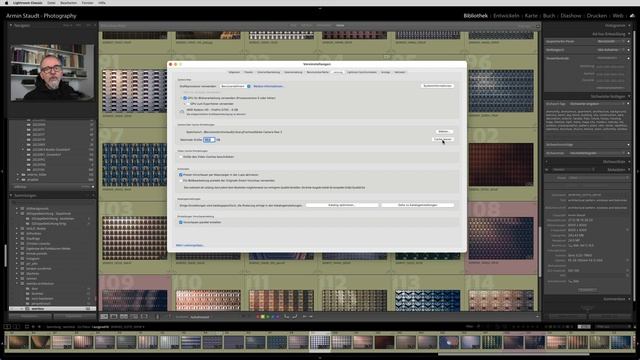The image size is (640, 360).
Task: Enable GPU für Bildverarbeitung verwenden checkbox
Action: click(x=184, y=98)
